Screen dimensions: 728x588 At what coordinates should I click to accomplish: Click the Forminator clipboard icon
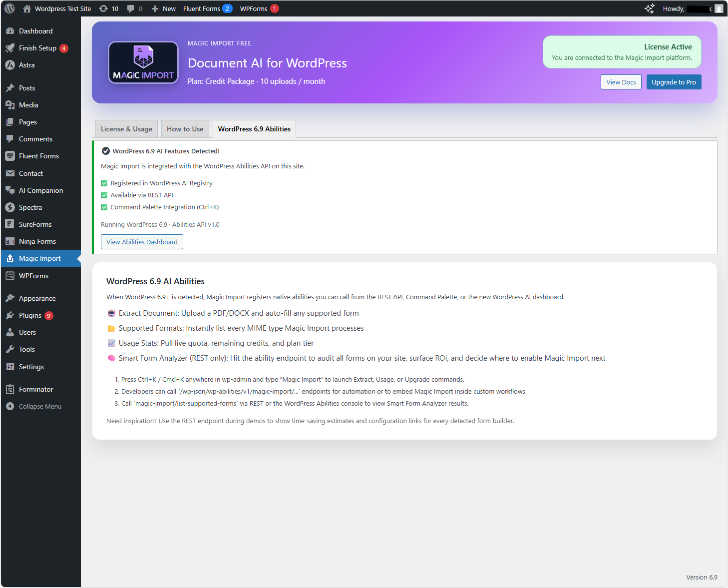pyautogui.click(x=10, y=389)
